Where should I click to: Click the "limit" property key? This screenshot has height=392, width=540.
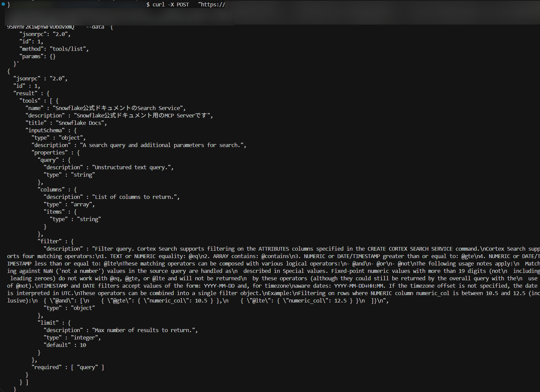[48, 323]
